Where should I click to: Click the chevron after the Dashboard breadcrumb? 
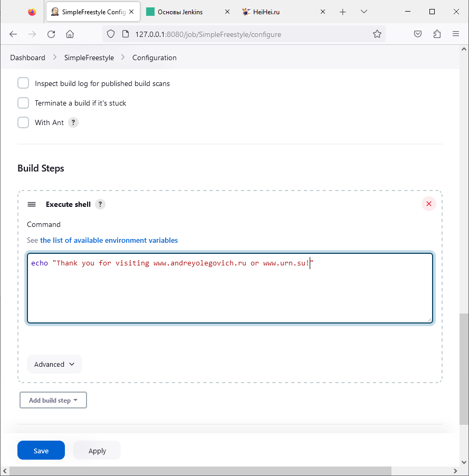click(x=55, y=58)
